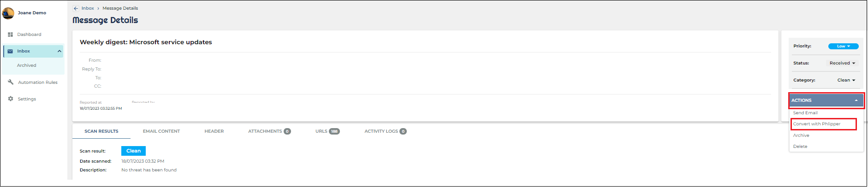Open Archived in the sidebar
This screenshot has height=188, width=868.
click(x=27, y=65)
